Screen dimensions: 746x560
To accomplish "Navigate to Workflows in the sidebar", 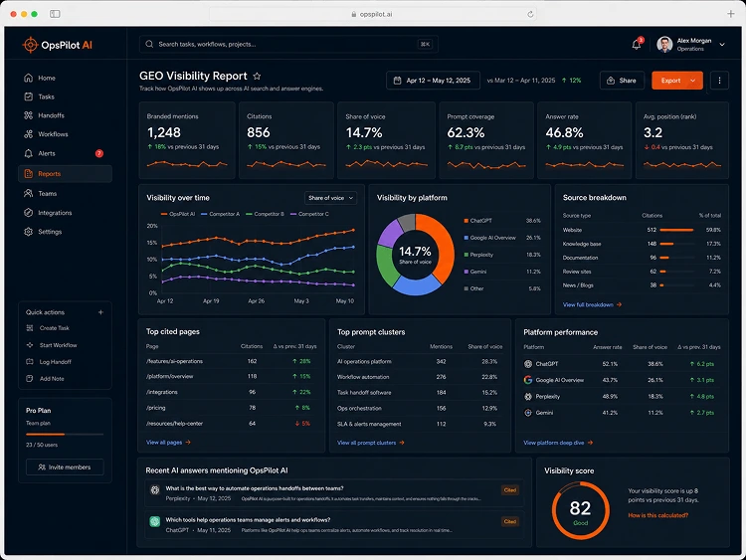I will [66, 134].
